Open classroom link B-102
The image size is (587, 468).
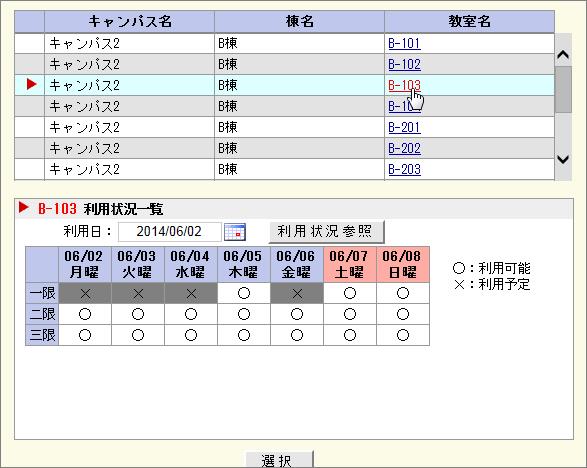point(404,64)
